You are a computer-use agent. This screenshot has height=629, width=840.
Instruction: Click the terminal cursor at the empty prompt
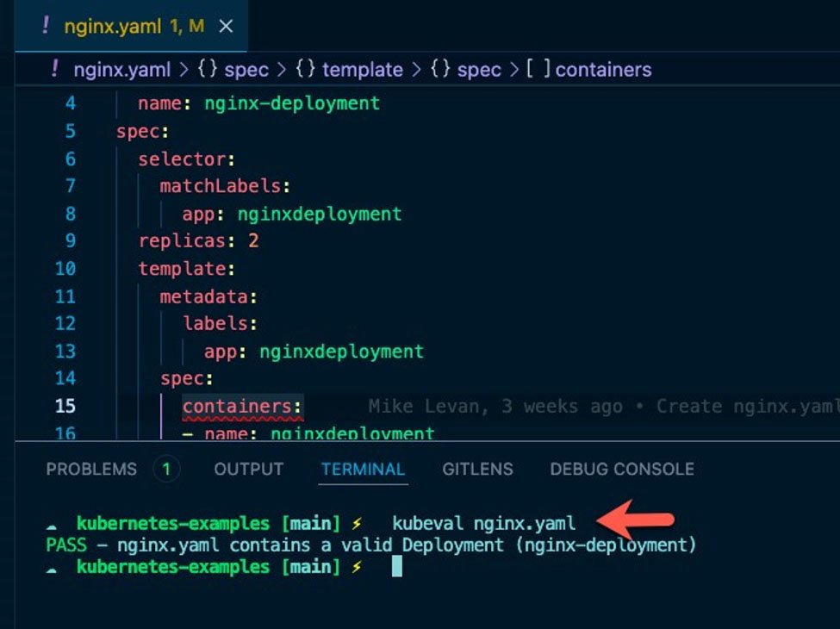pyautogui.click(x=396, y=566)
